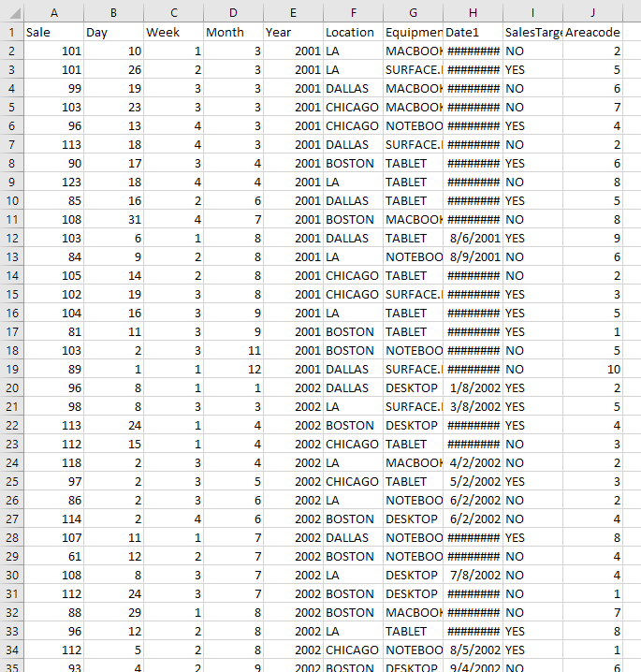Select the NO cell in row 2
Image resolution: width=641 pixels, height=672 pixels.
(532, 51)
